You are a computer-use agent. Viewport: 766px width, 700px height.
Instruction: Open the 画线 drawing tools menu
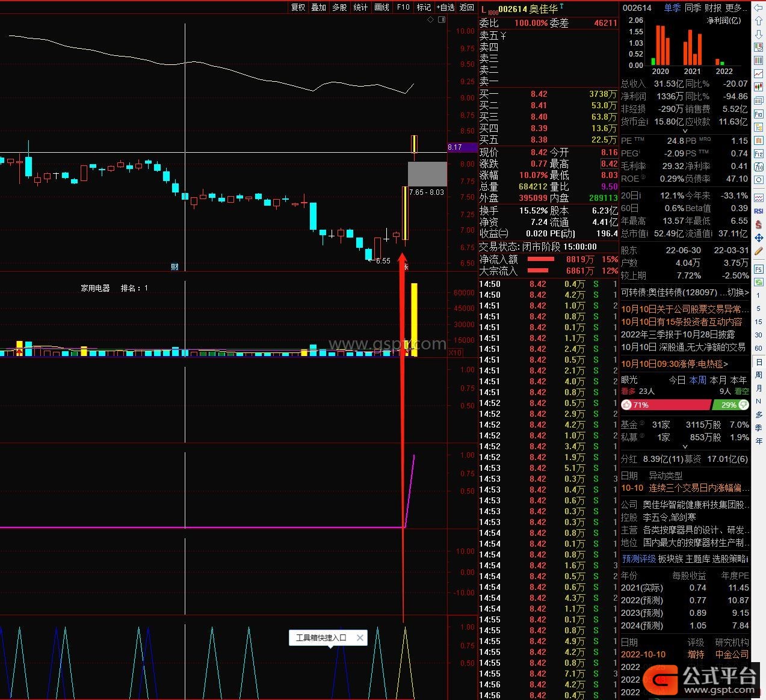pyautogui.click(x=382, y=7)
